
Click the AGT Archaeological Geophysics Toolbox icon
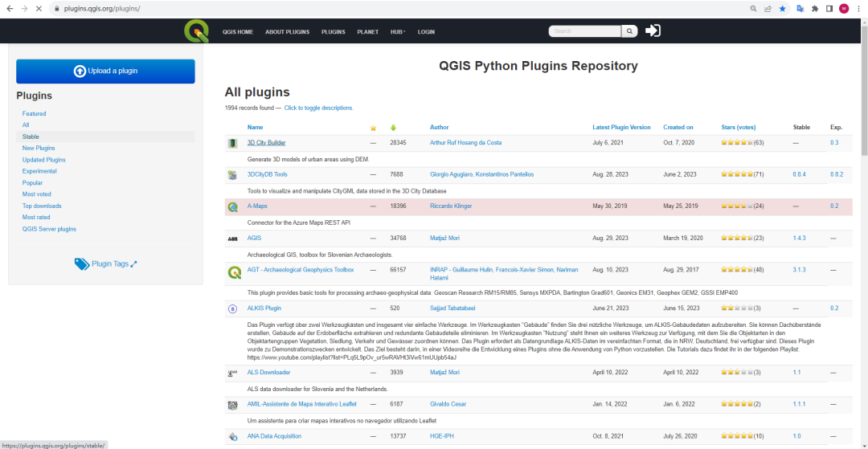pos(234,273)
